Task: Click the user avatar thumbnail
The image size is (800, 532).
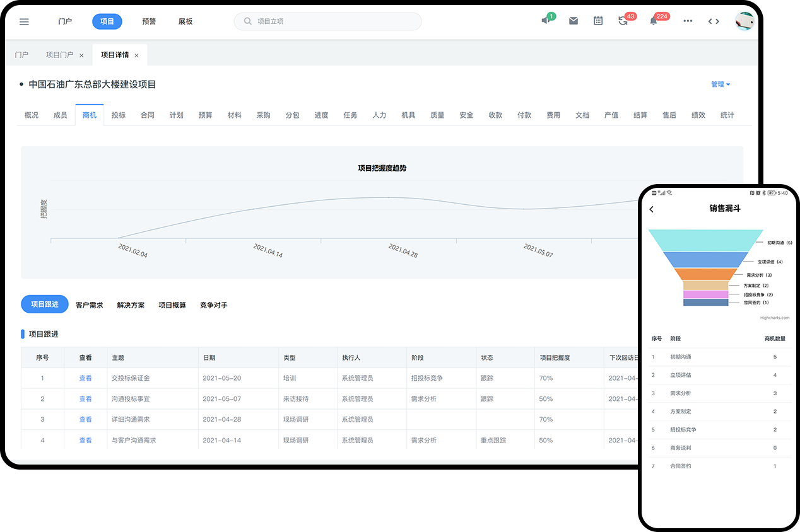Action: tap(744, 21)
